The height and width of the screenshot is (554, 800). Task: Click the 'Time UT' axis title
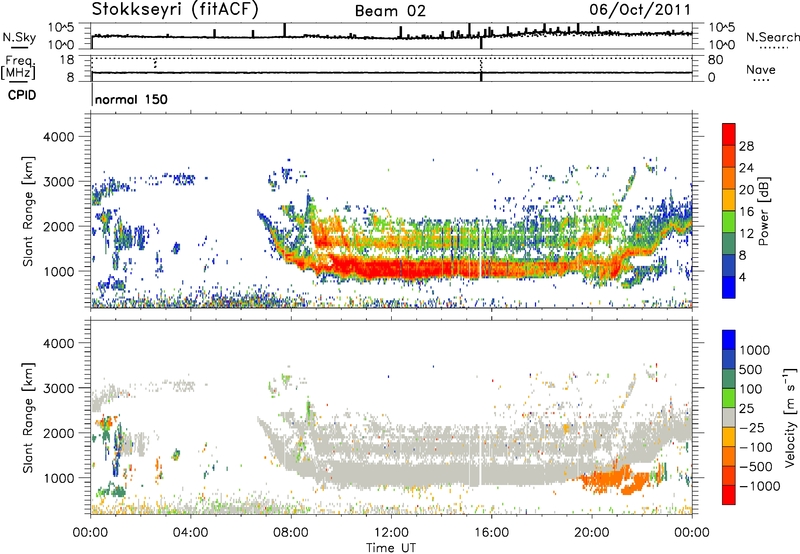click(391, 548)
